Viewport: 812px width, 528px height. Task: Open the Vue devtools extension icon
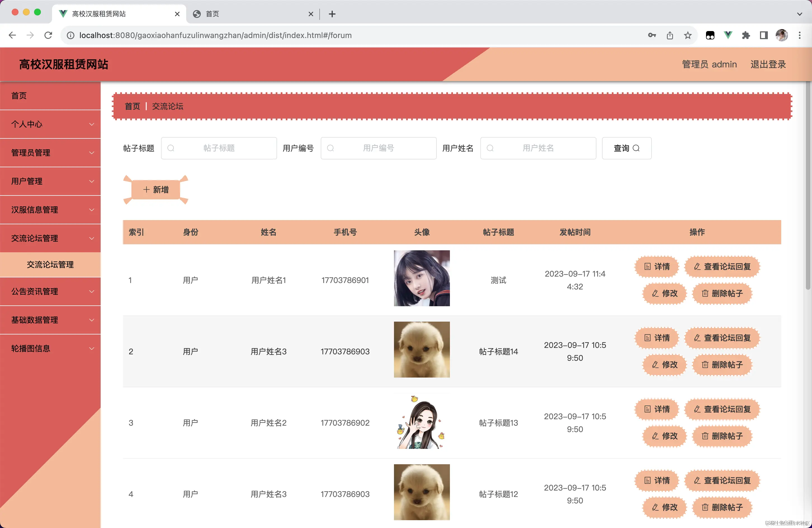[728, 35]
